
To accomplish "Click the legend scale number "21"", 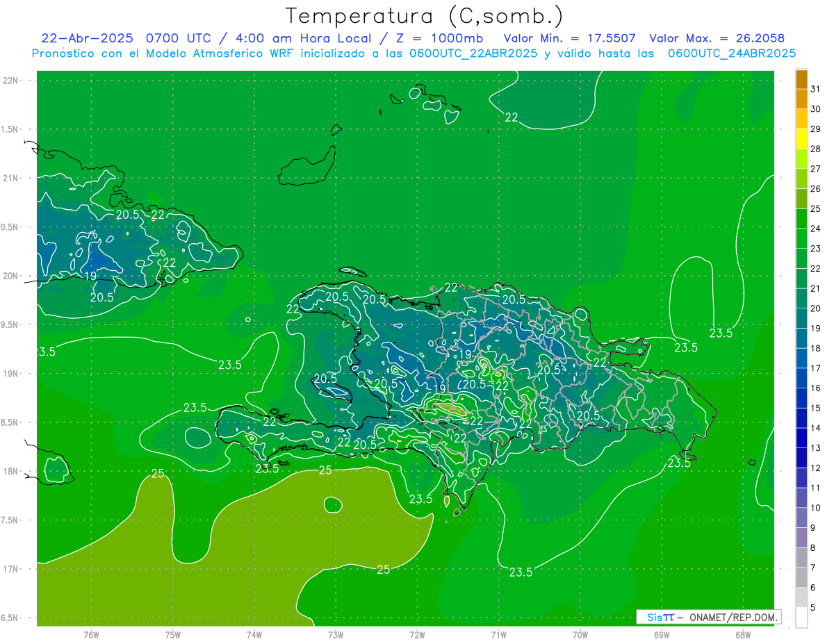I will pos(816,288).
